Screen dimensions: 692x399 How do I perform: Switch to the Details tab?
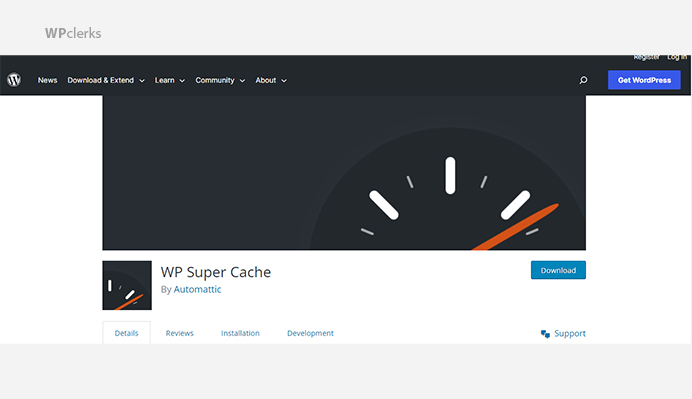point(126,333)
